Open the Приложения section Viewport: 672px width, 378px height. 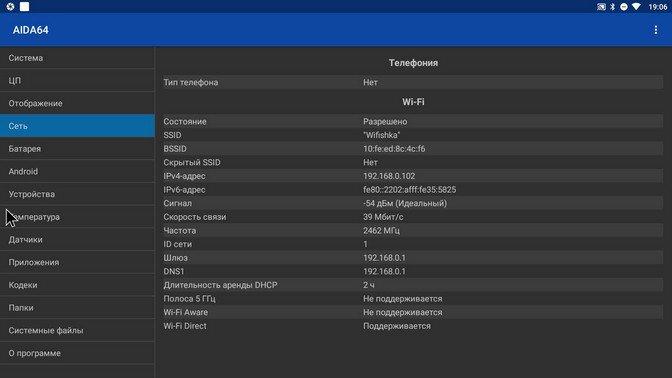pos(77,262)
